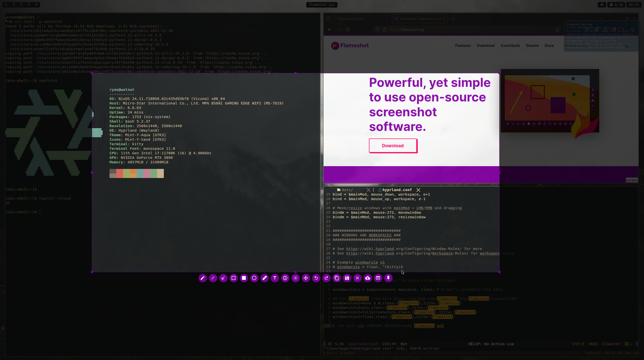
Task: Save the screenshot to disk
Action: pyautogui.click(x=347, y=278)
